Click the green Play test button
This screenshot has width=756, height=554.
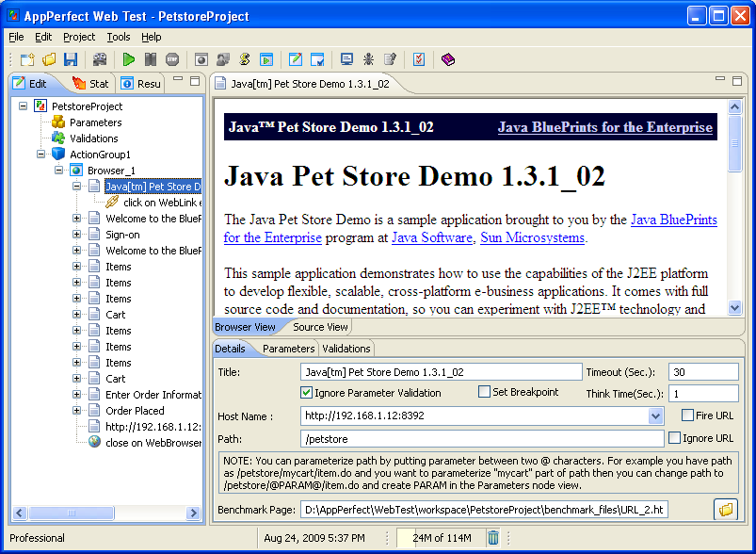129,59
